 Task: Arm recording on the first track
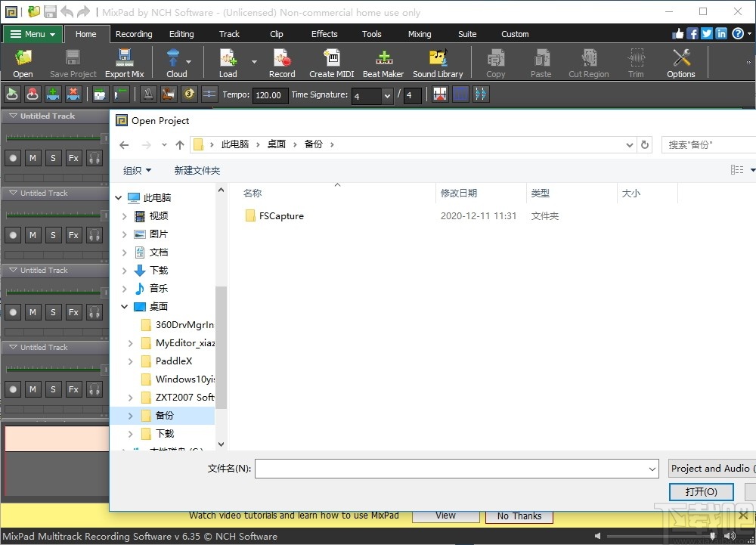click(13, 157)
